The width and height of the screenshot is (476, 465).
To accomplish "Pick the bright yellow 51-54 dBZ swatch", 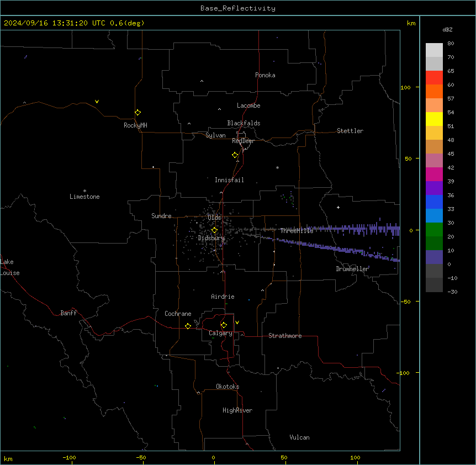I will (x=434, y=119).
